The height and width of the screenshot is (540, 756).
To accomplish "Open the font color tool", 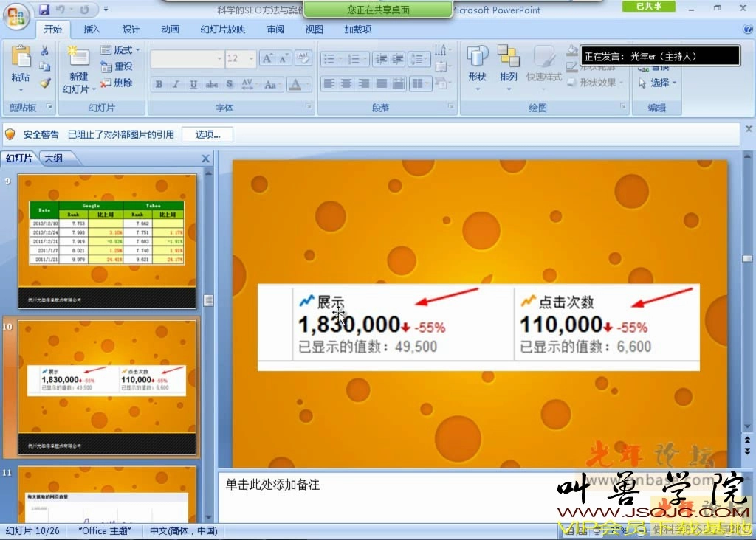I will [295, 84].
